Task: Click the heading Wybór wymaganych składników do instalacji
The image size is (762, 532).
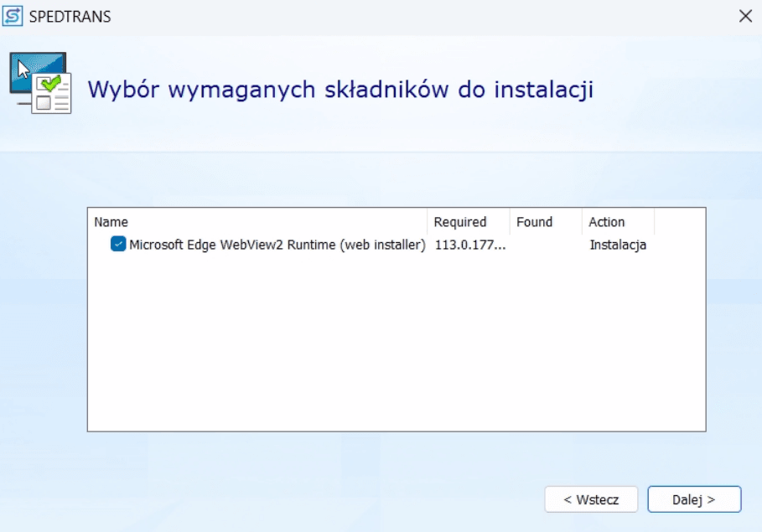Action: (x=340, y=90)
